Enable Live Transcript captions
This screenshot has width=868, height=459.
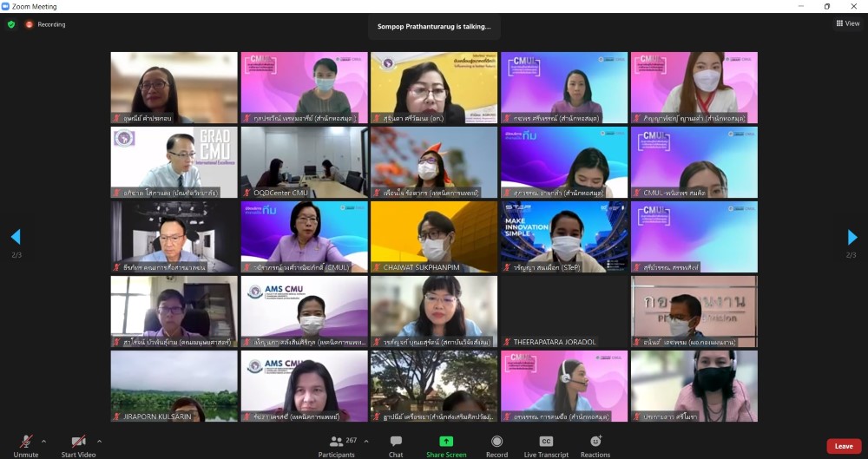(546, 443)
